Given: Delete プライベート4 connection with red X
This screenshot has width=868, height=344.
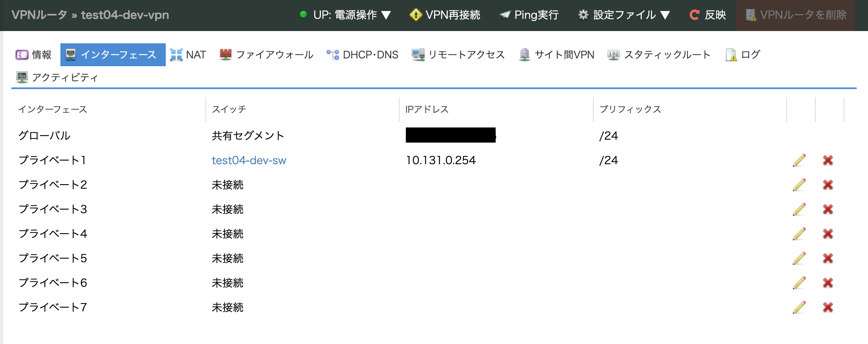Looking at the screenshot, I should tap(828, 234).
